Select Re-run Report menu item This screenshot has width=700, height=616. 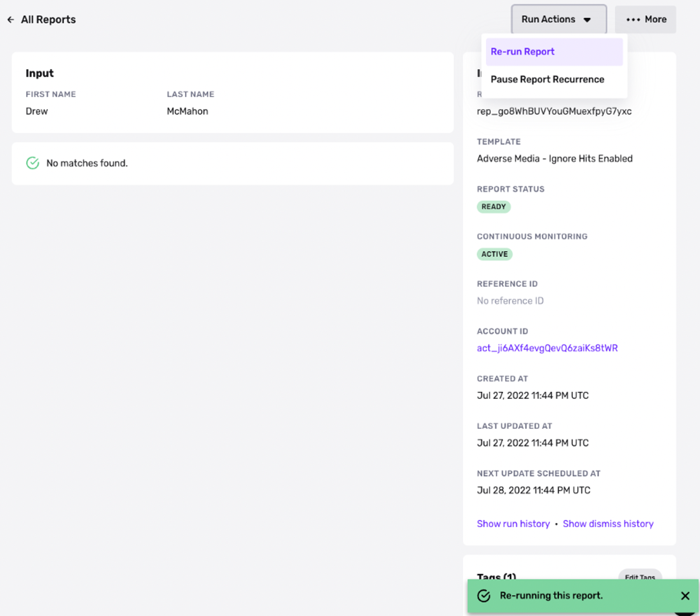554,52
